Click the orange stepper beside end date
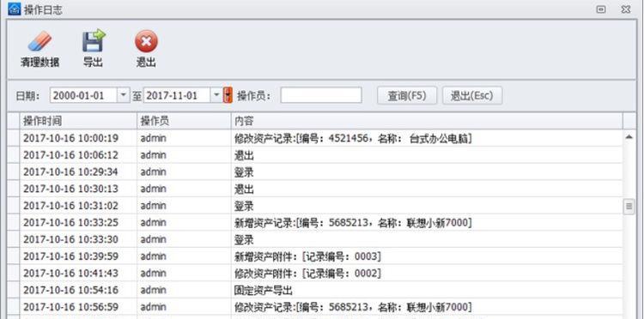The image size is (644, 319). (x=228, y=95)
